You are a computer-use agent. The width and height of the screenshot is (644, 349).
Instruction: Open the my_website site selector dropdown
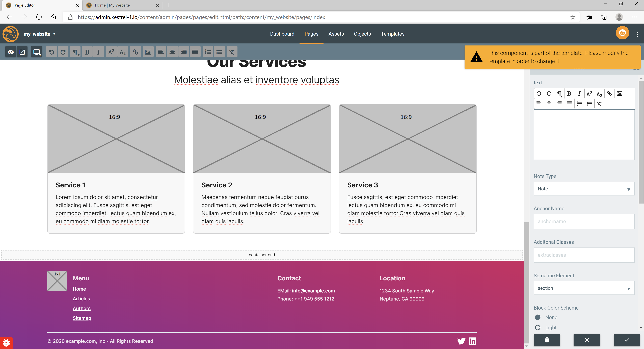pos(40,34)
